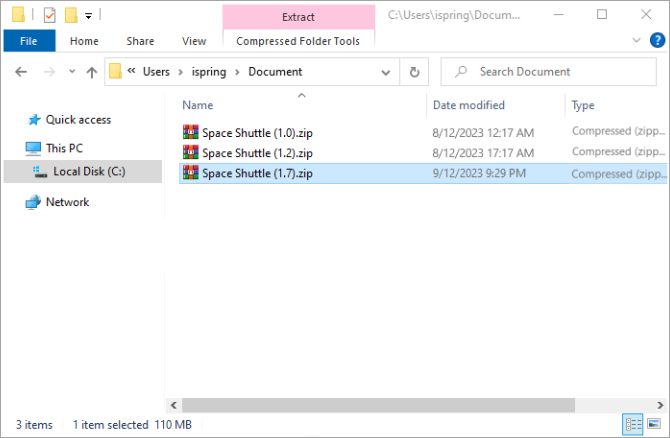This screenshot has height=438, width=670.
Task: Open the File menu
Action: pyautogui.click(x=30, y=41)
